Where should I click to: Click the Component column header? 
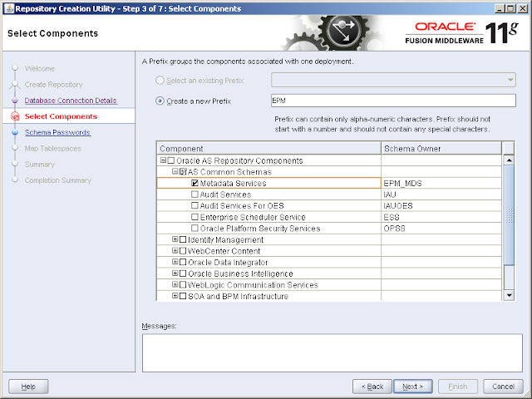(x=269, y=149)
